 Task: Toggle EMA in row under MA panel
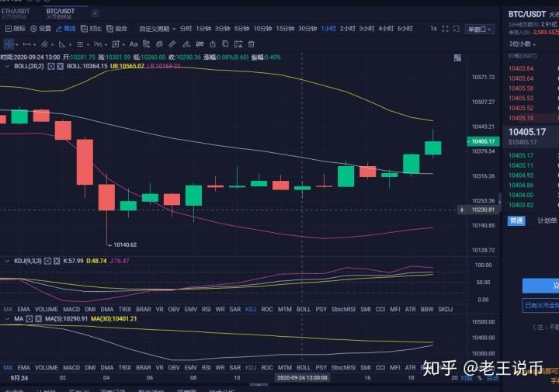coord(23,367)
